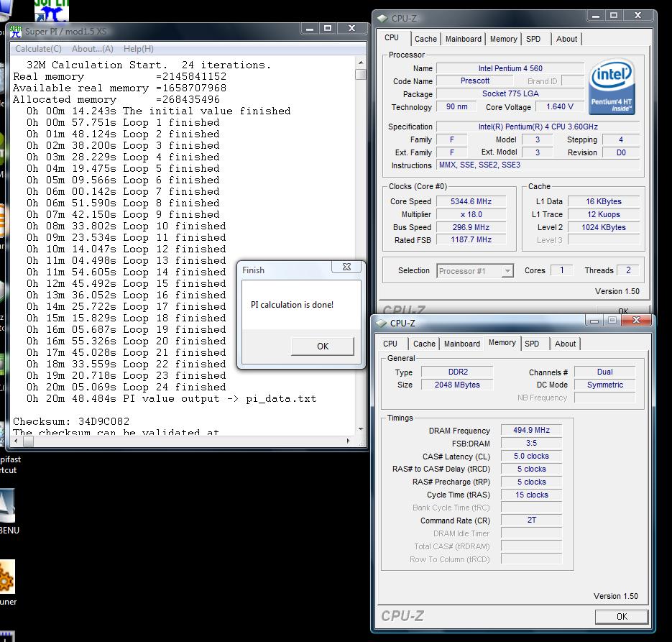Image resolution: width=672 pixels, height=642 pixels.
Task: Click the Super PI horizontal scroll left arrow
Action: [17, 441]
